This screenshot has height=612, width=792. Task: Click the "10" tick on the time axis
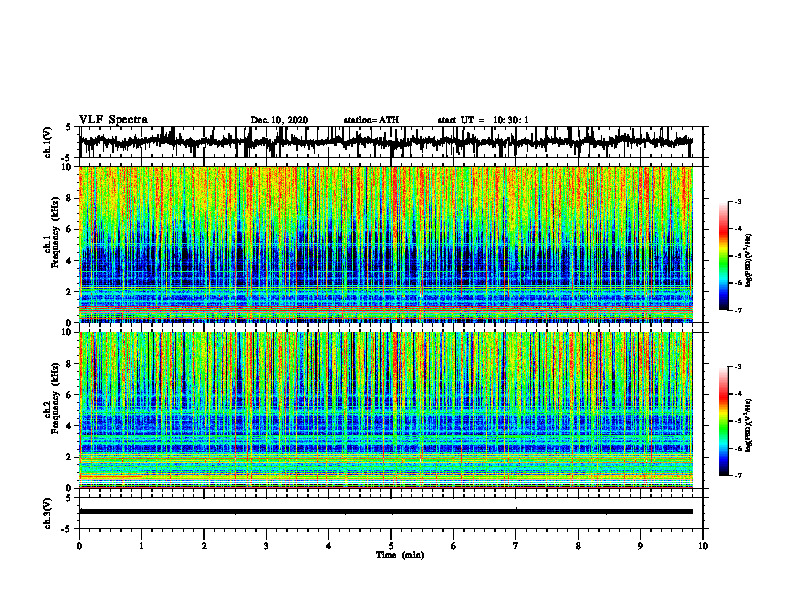[703, 546]
